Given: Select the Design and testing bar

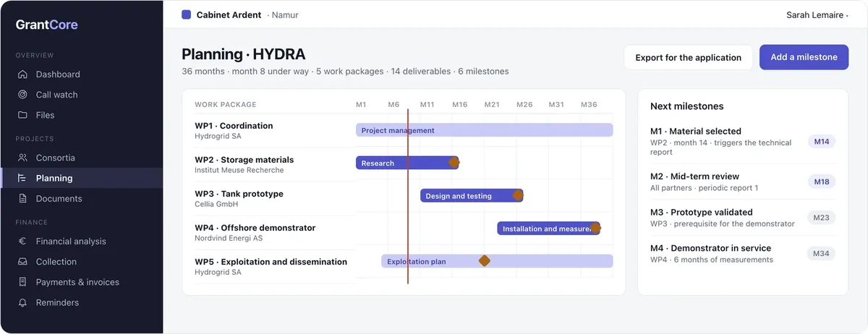Looking at the screenshot, I should click(x=471, y=195).
